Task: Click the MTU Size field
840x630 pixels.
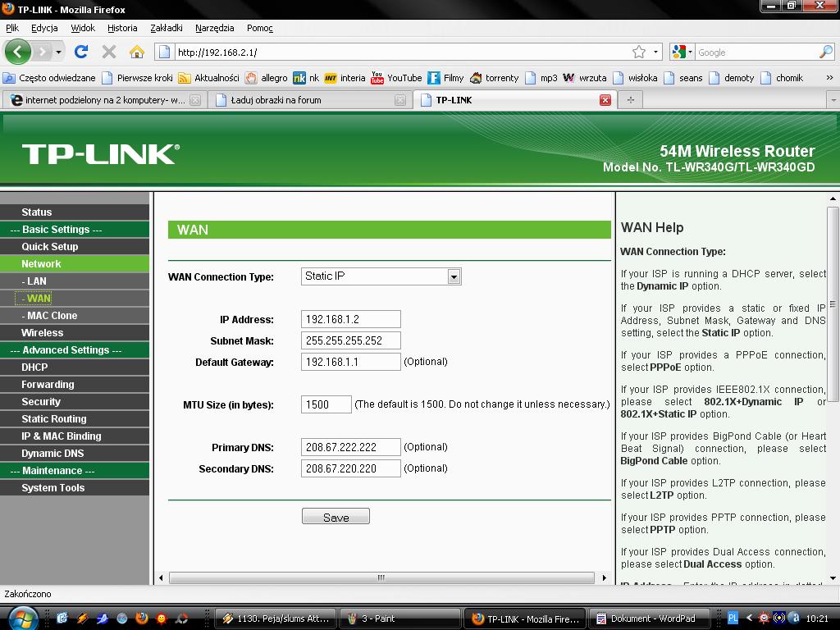Action: point(326,404)
